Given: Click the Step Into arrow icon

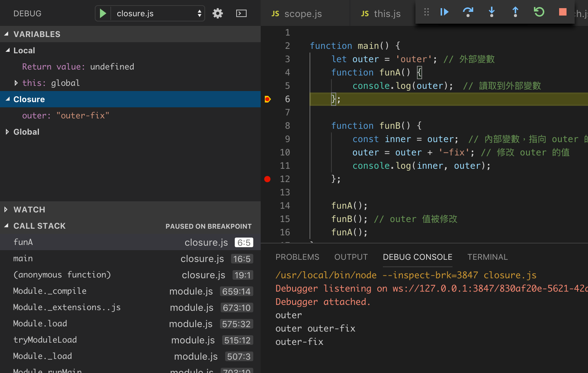Looking at the screenshot, I should (x=492, y=12).
